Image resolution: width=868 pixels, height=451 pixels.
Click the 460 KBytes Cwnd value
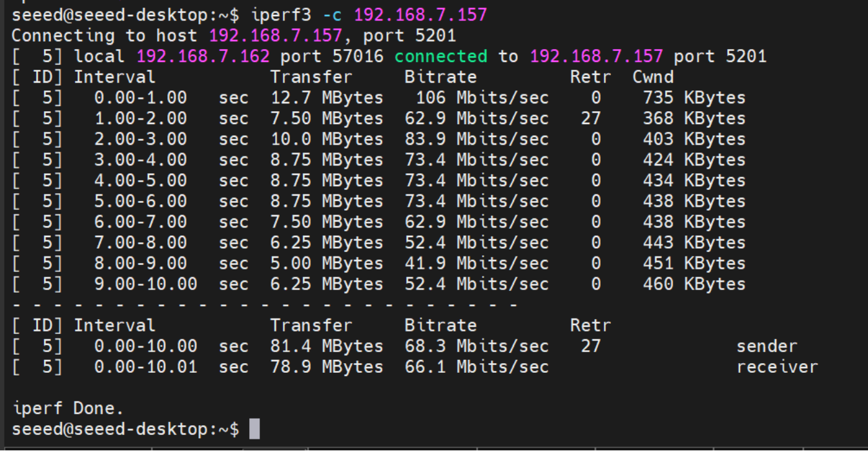694,284
